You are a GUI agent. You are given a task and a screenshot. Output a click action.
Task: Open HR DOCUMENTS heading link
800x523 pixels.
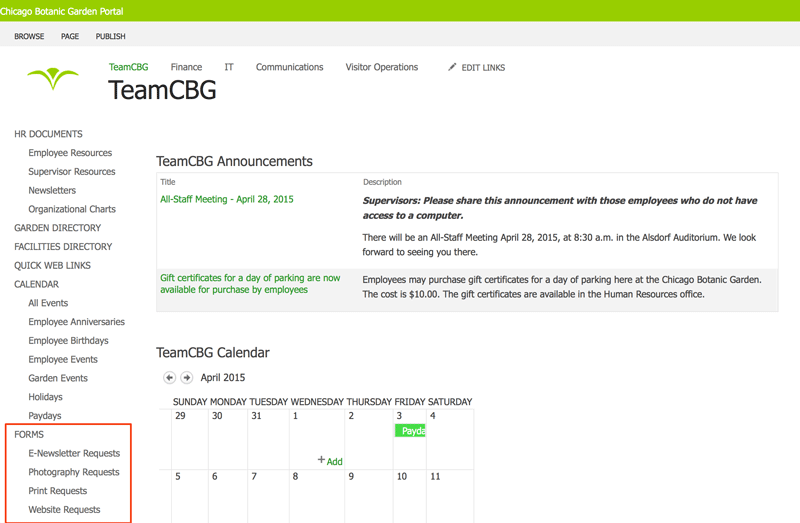[x=48, y=134]
